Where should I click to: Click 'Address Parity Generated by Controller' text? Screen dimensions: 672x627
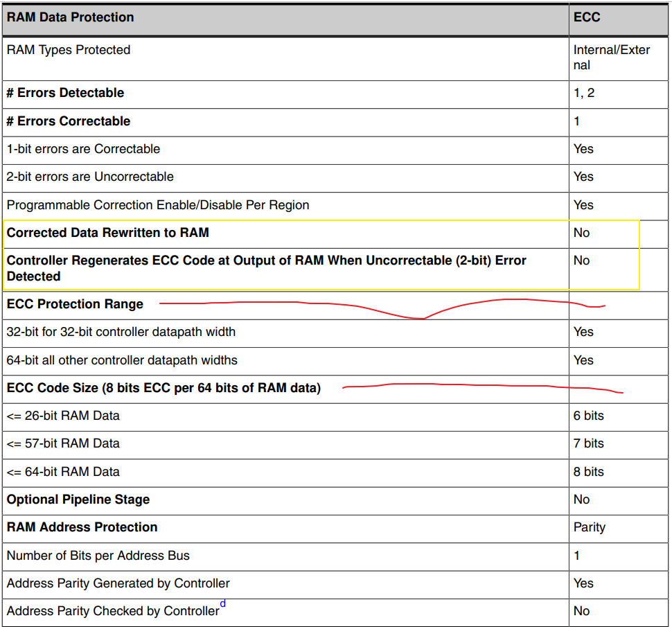[x=118, y=583]
